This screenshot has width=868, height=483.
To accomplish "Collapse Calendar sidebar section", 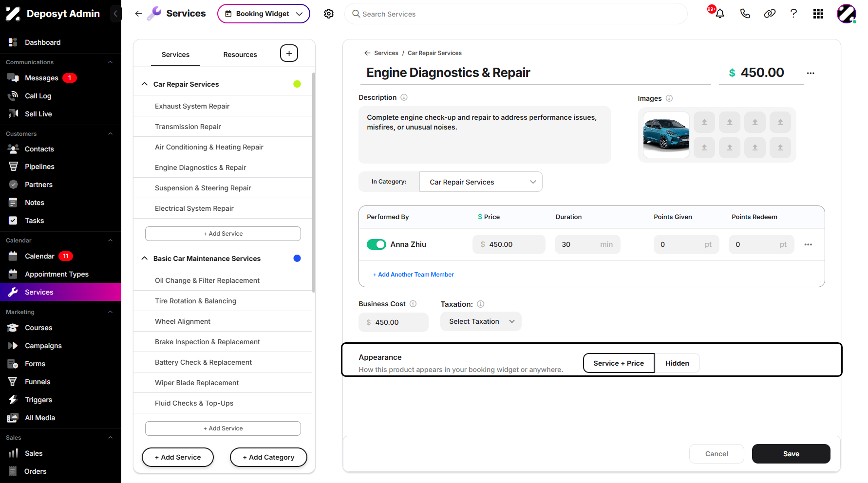I will point(110,240).
